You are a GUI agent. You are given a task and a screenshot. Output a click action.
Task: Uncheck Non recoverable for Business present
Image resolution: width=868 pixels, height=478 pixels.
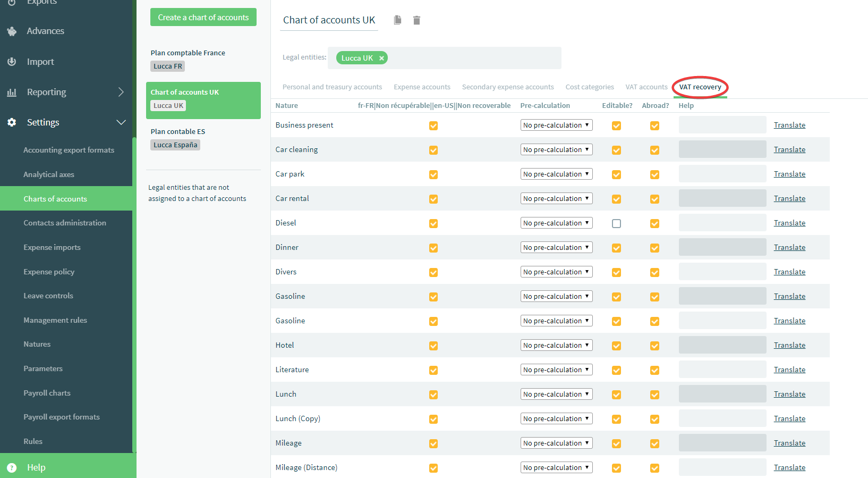coord(433,125)
